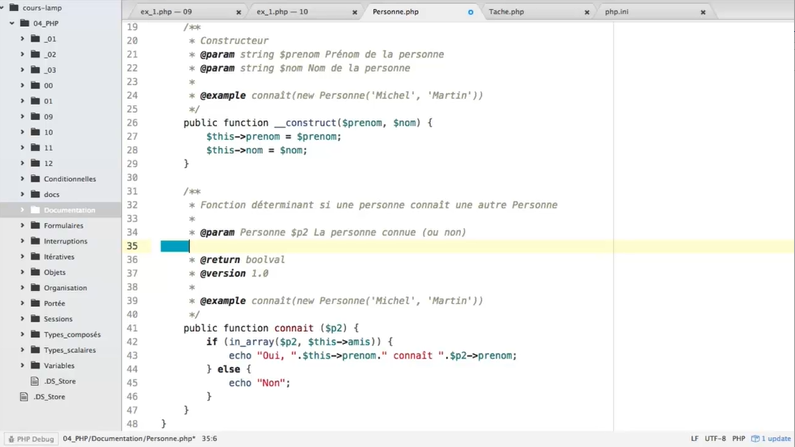This screenshot has width=795, height=447.
Task: Expand the Conditionnelles folder arrow
Action: pyautogui.click(x=23, y=179)
